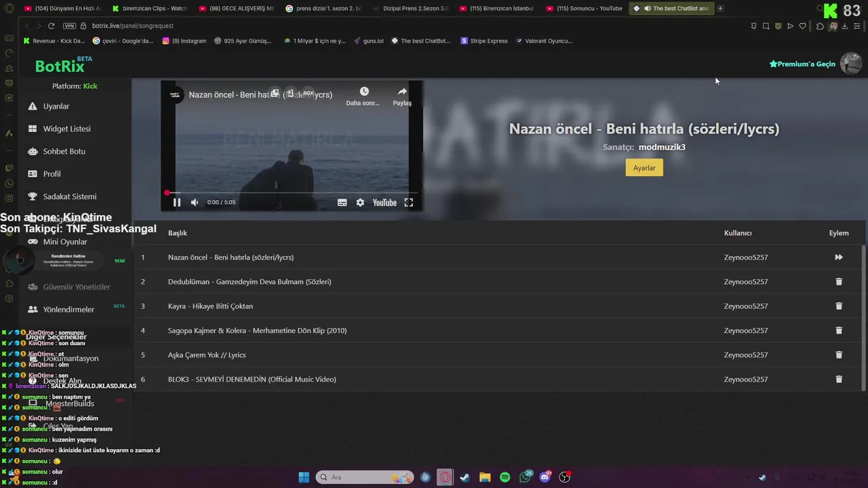Click the Kullanıcı column header
This screenshot has width=868, height=488.
point(738,232)
